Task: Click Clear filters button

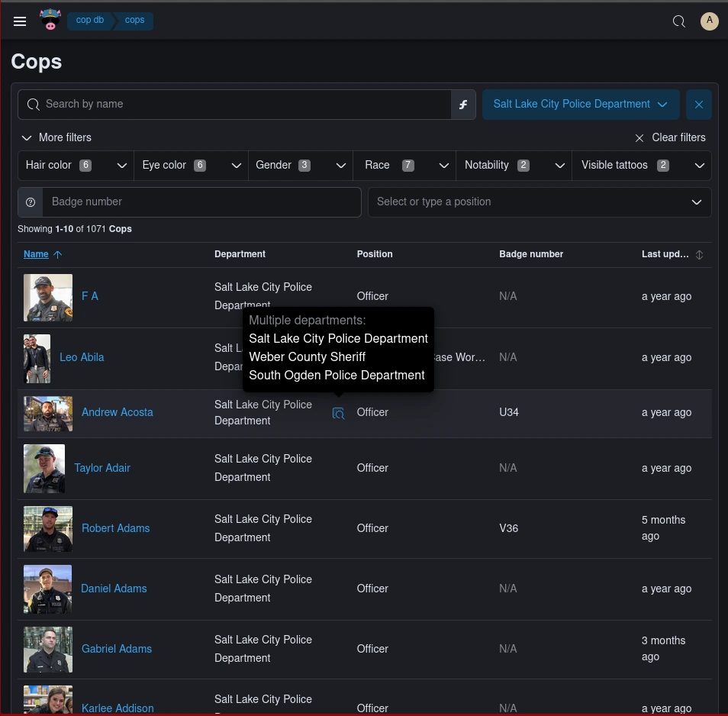Action: [670, 137]
